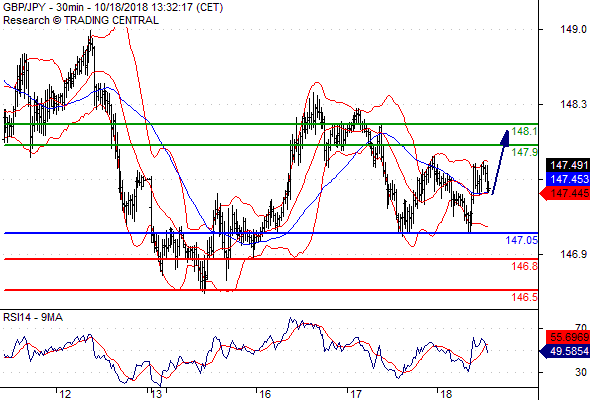Click the date 13 axis marker
This screenshot has height=400, width=590.
156,394
